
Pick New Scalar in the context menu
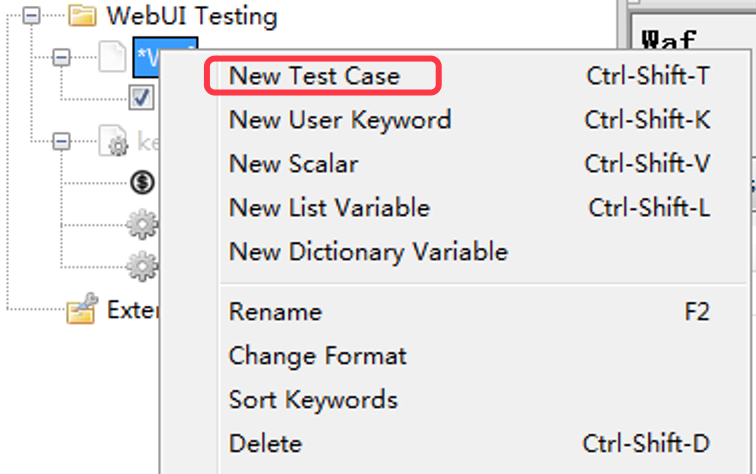[293, 164]
